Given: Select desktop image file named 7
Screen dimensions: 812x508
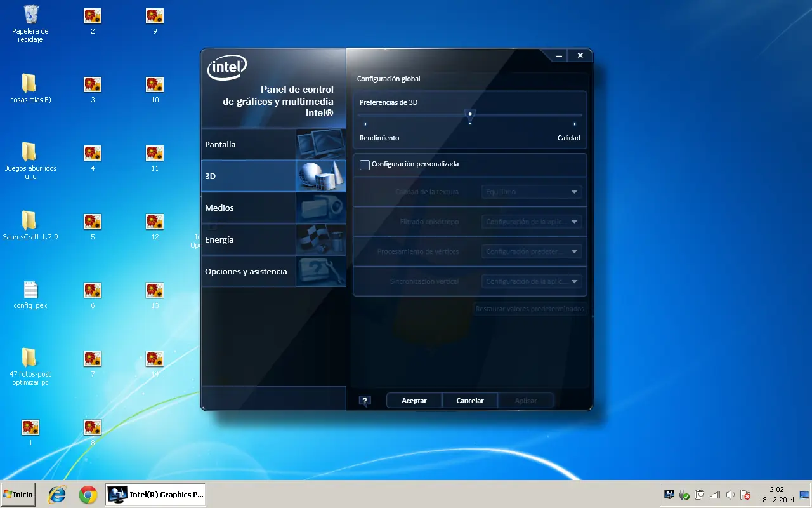Looking at the screenshot, I should (x=93, y=363).
